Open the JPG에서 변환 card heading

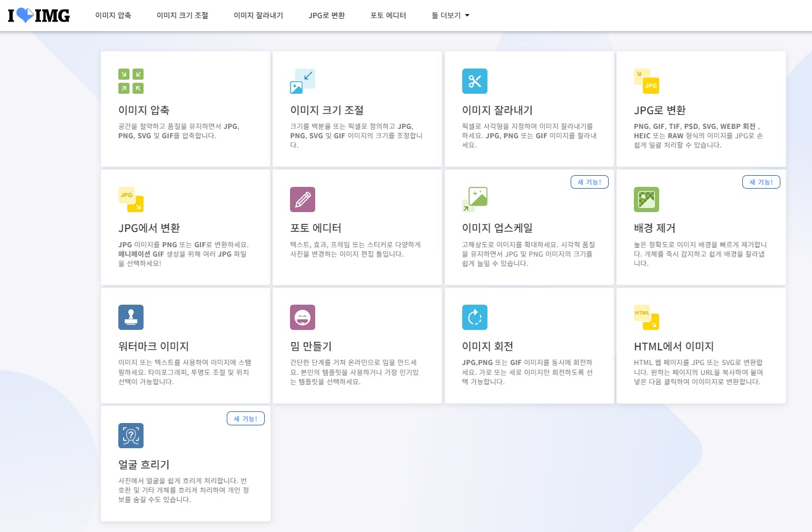pyautogui.click(x=149, y=228)
